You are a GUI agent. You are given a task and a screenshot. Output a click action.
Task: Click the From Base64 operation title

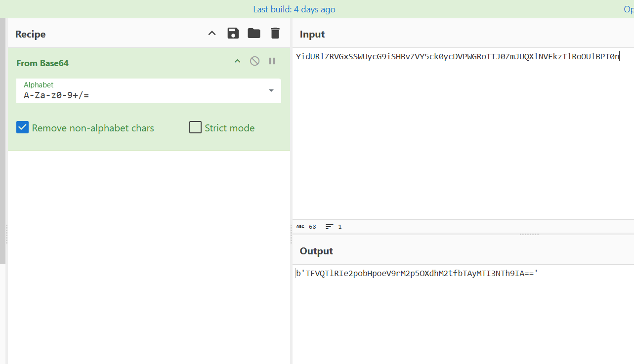tap(42, 63)
